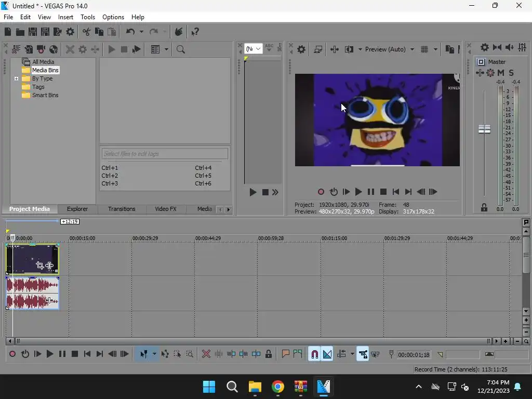Open the Tools menu

87,17
